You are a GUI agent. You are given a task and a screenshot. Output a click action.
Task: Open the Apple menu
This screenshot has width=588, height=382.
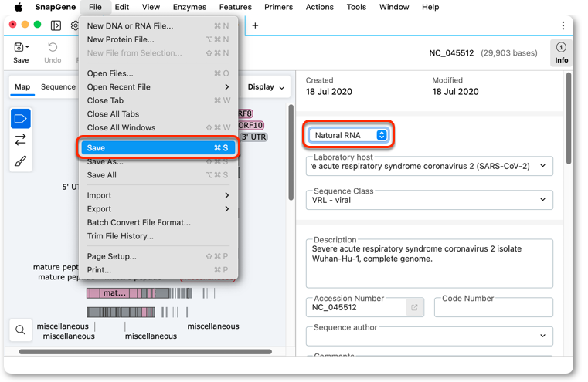coord(18,7)
